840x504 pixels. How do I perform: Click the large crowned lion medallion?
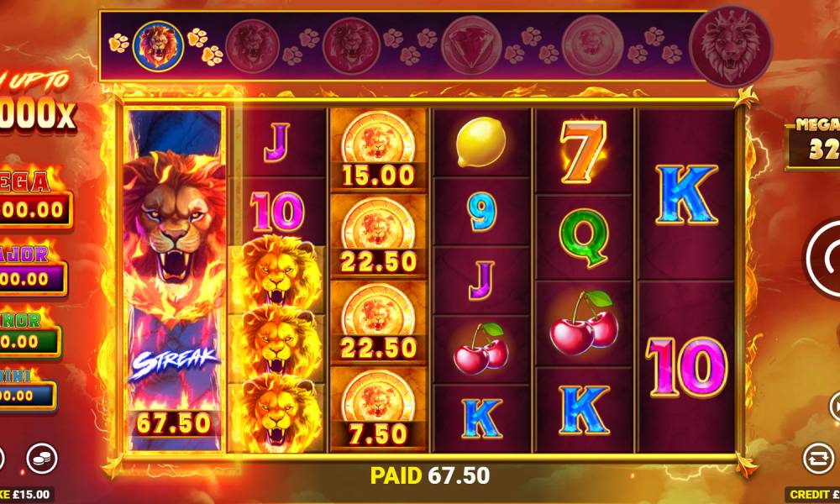[731, 45]
